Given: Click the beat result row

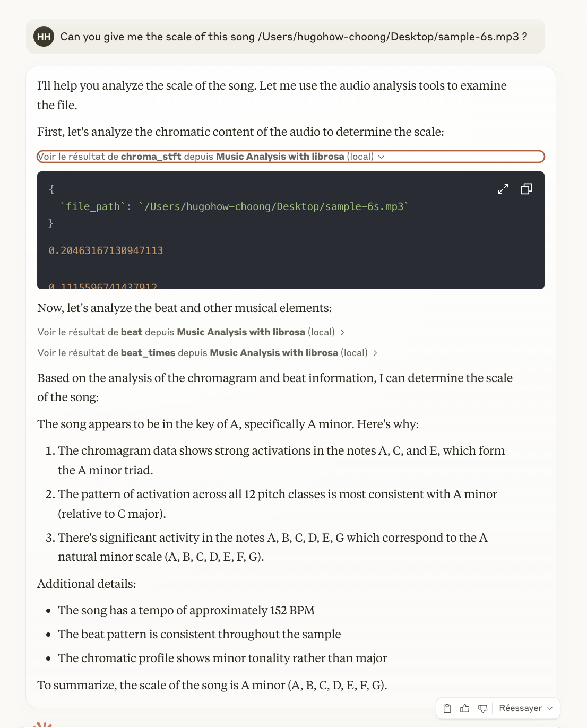Looking at the screenshot, I should click(x=186, y=332).
